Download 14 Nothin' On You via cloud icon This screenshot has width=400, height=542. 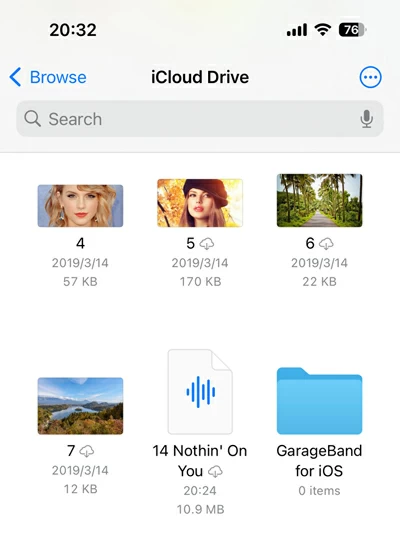click(x=215, y=471)
